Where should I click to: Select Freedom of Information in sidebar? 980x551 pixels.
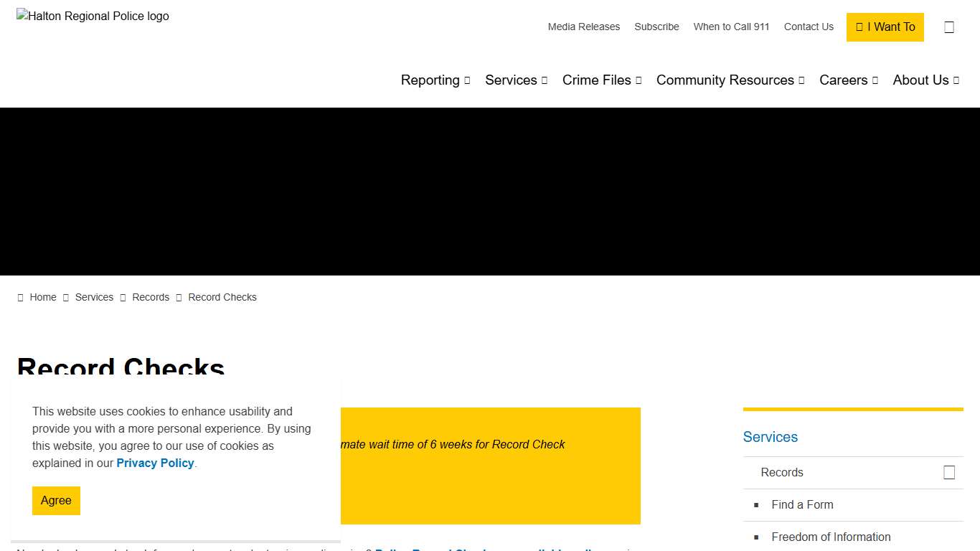click(x=831, y=537)
